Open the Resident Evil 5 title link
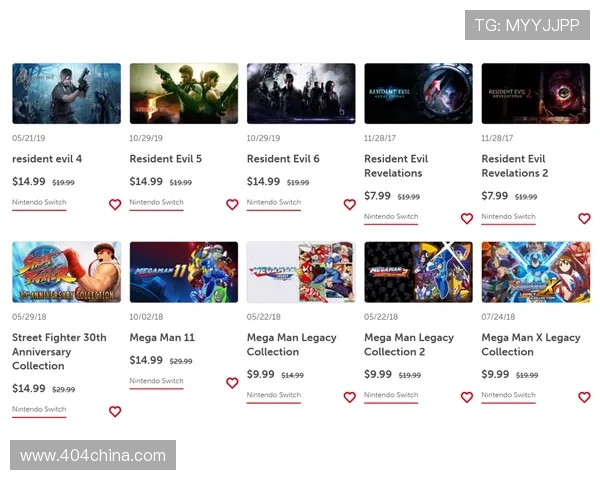Viewport: 600px width, 480px height. coord(166,159)
